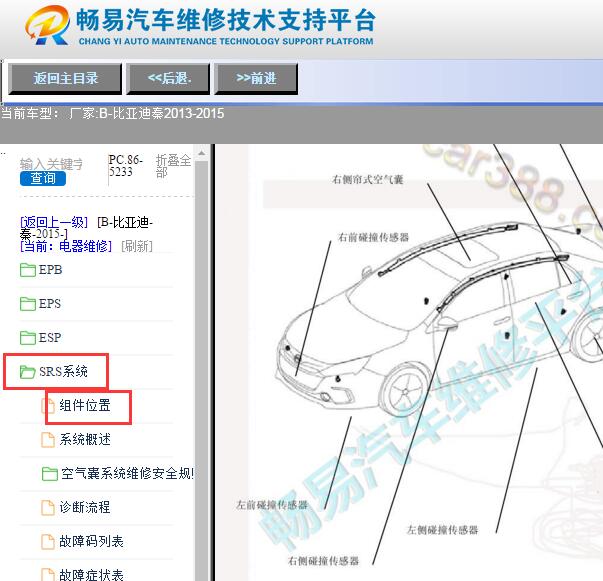
Task: Refresh the tree with 刷新 link
Action: coord(137,246)
